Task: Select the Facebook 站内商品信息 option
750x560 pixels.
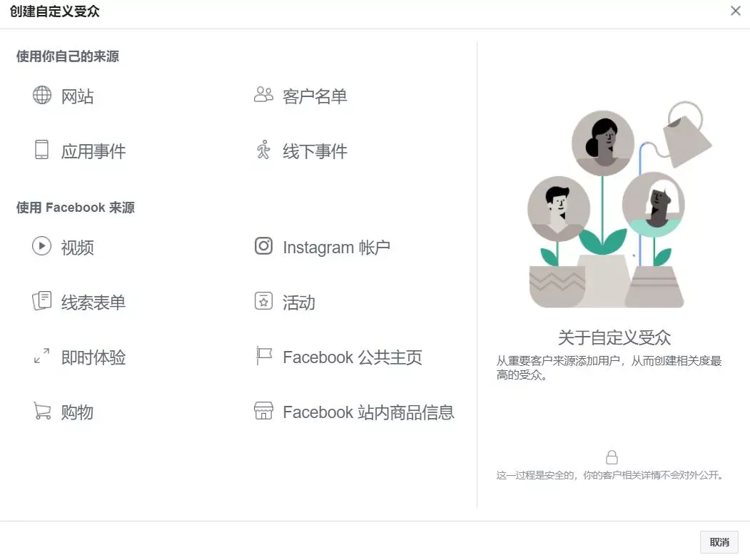Action: (x=354, y=412)
